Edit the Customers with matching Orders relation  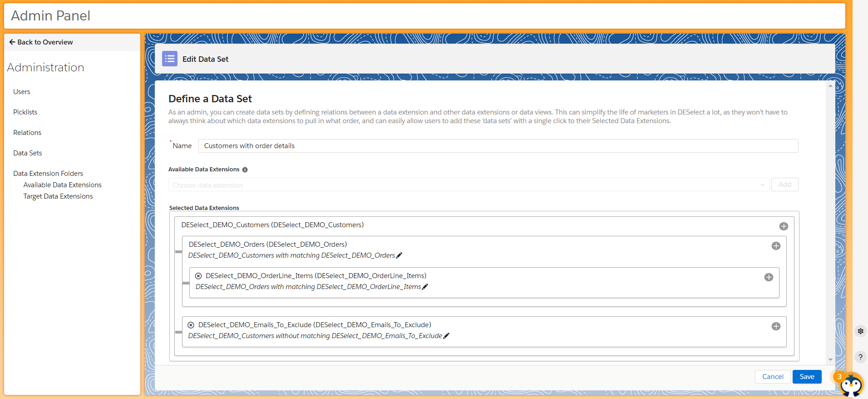(399, 255)
